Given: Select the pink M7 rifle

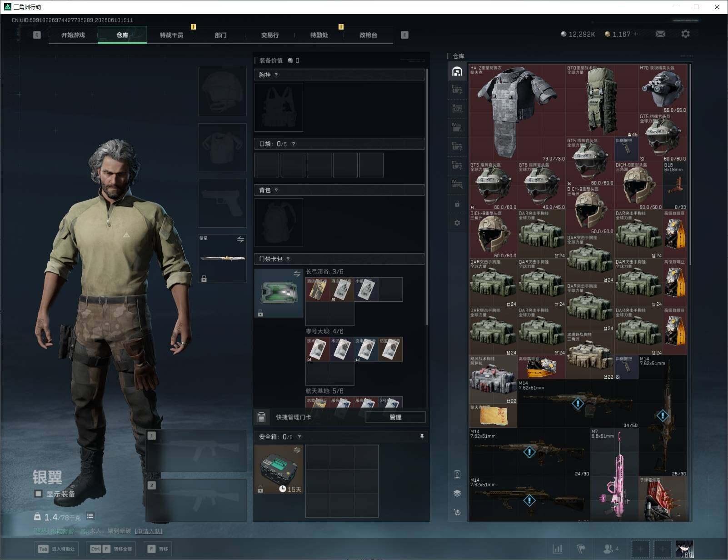Looking at the screenshot, I should point(614,475).
